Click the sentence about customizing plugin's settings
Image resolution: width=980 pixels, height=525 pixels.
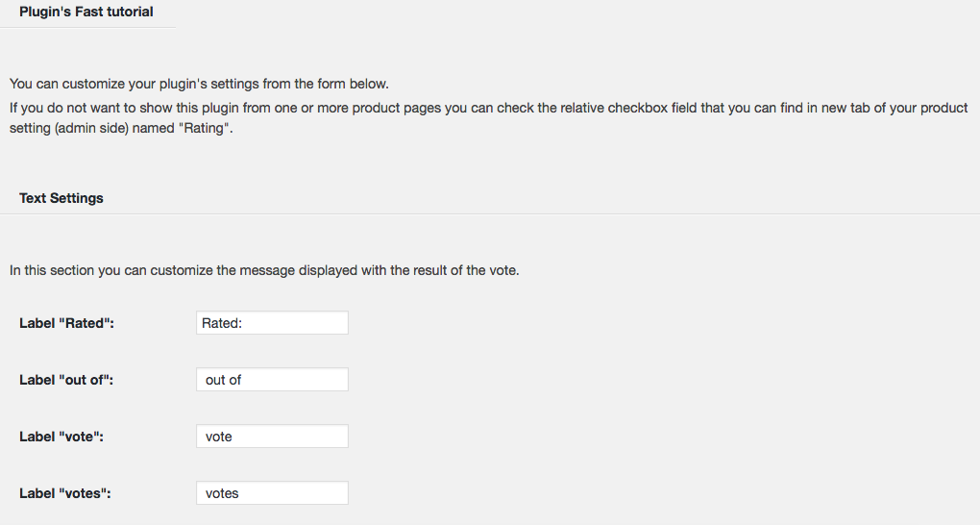[199, 84]
